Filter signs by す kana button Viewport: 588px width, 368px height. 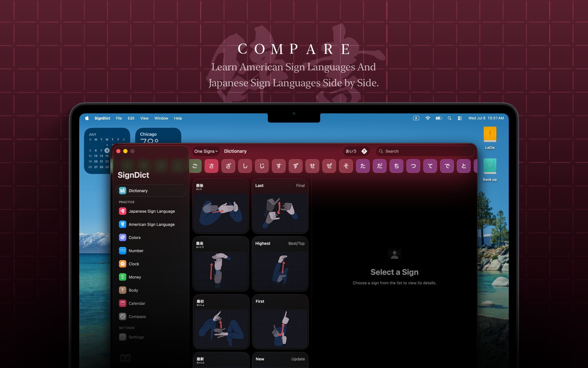click(279, 166)
